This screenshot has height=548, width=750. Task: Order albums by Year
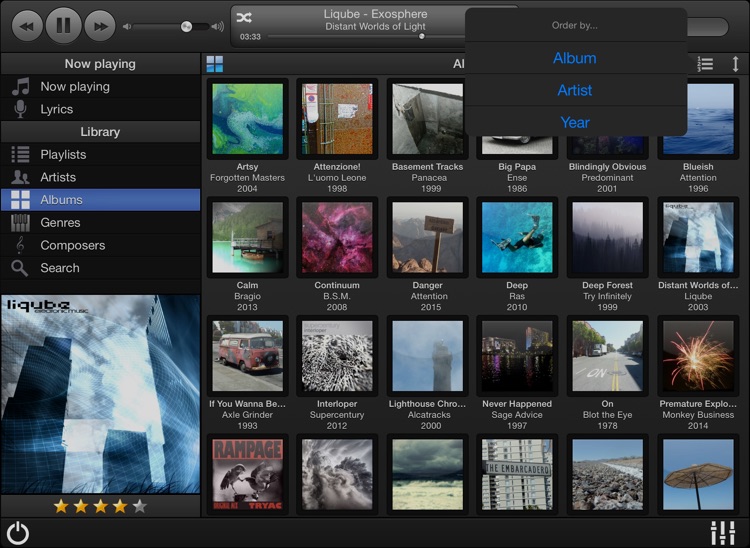(575, 122)
